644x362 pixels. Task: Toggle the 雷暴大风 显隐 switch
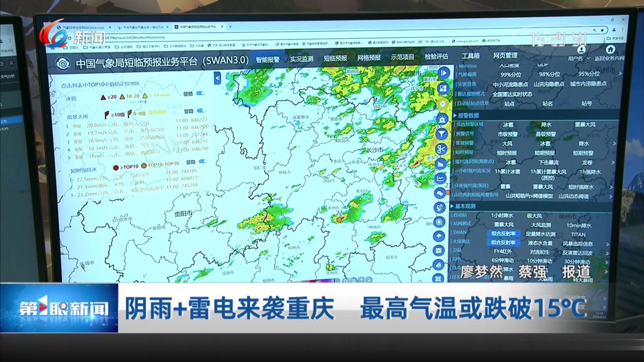pos(201,111)
